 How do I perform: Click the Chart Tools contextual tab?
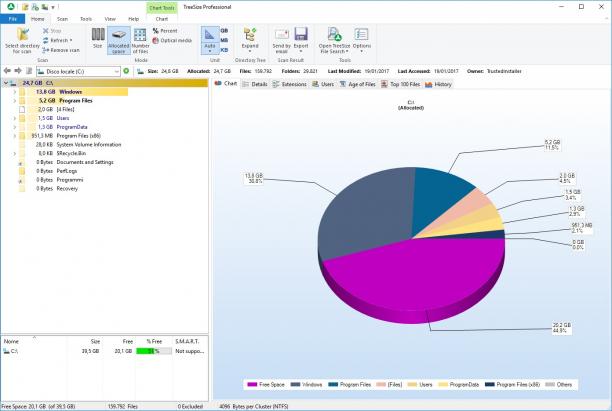coord(162,8)
